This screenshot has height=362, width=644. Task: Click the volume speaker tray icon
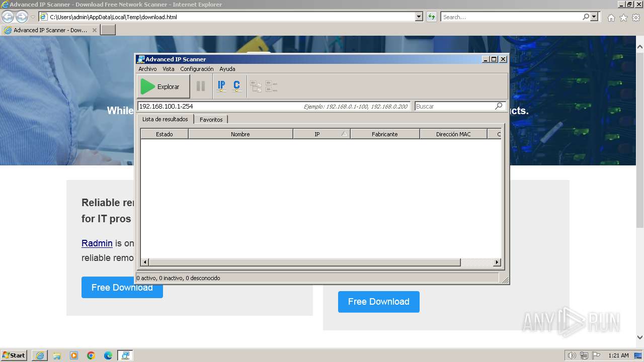(x=572, y=355)
